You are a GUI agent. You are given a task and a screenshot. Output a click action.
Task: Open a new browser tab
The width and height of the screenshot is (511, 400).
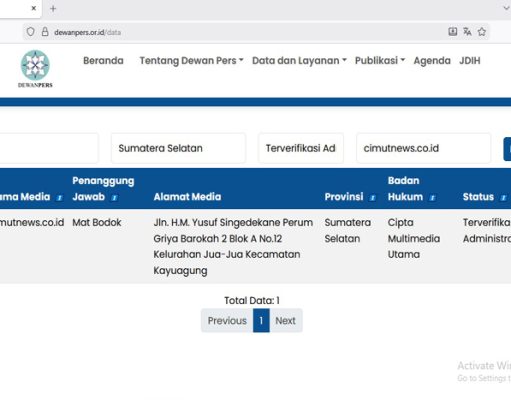pyautogui.click(x=53, y=9)
